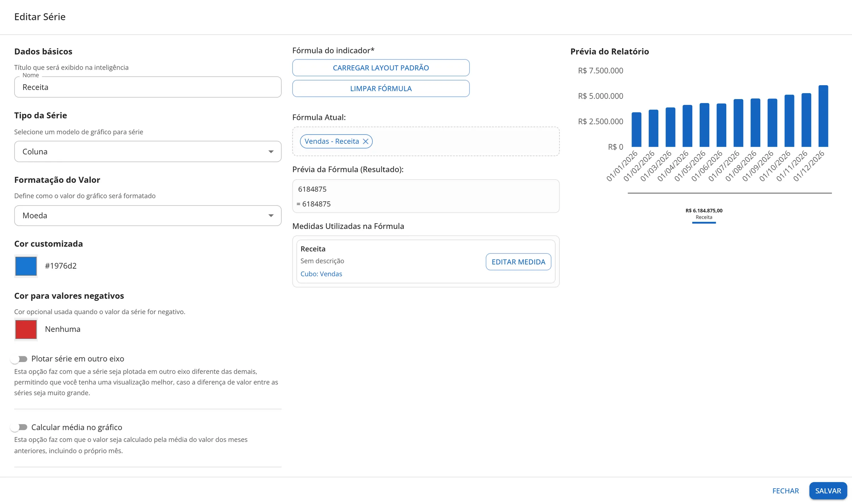Click the CARREGAR LAYOUT PADRÃO button
The image size is (852, 504).
(x=381, y=68)
